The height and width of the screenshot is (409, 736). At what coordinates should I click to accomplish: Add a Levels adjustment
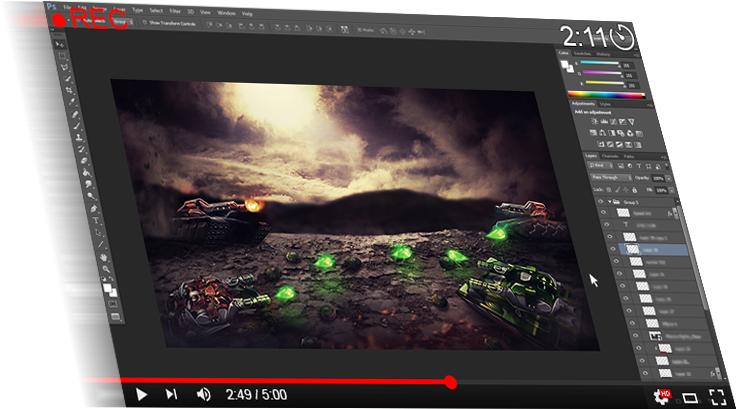(x=604, y=122)
